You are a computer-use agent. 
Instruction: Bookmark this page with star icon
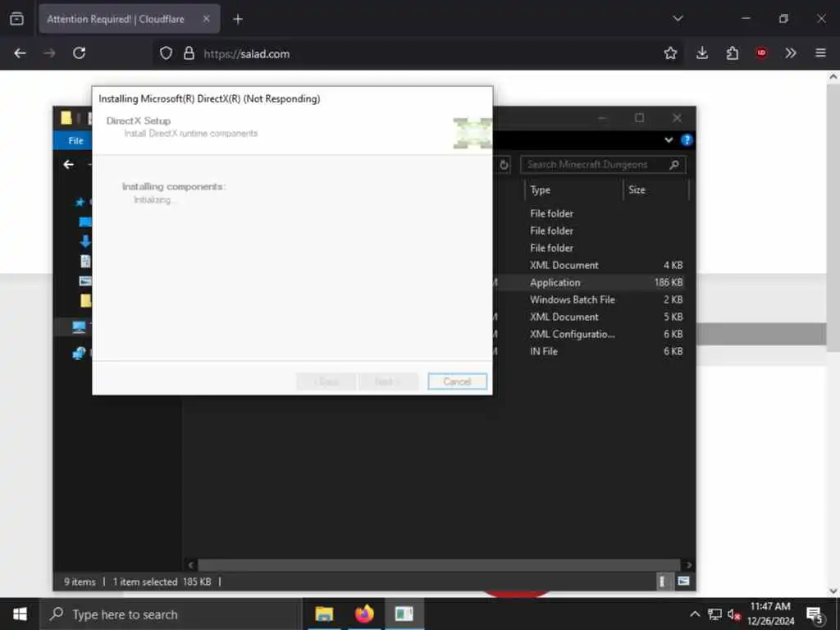pos(670,53)
